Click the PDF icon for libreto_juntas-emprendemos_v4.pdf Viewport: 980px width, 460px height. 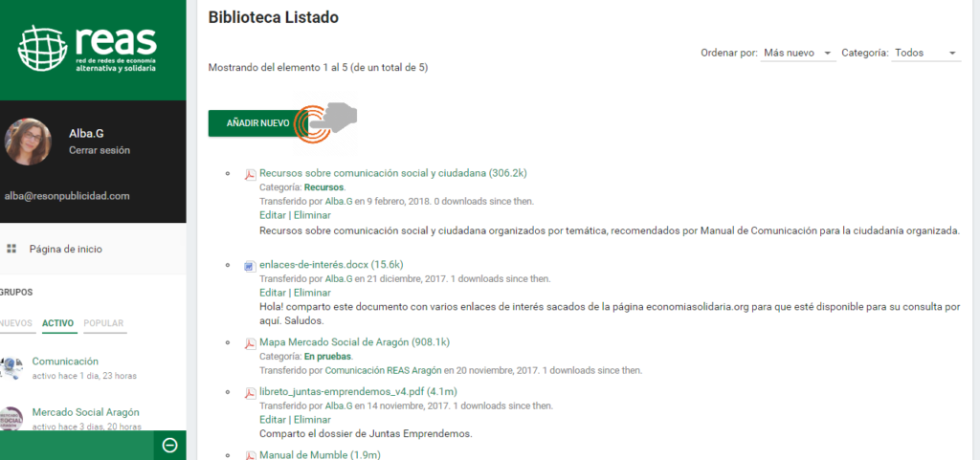pos(250,392)
